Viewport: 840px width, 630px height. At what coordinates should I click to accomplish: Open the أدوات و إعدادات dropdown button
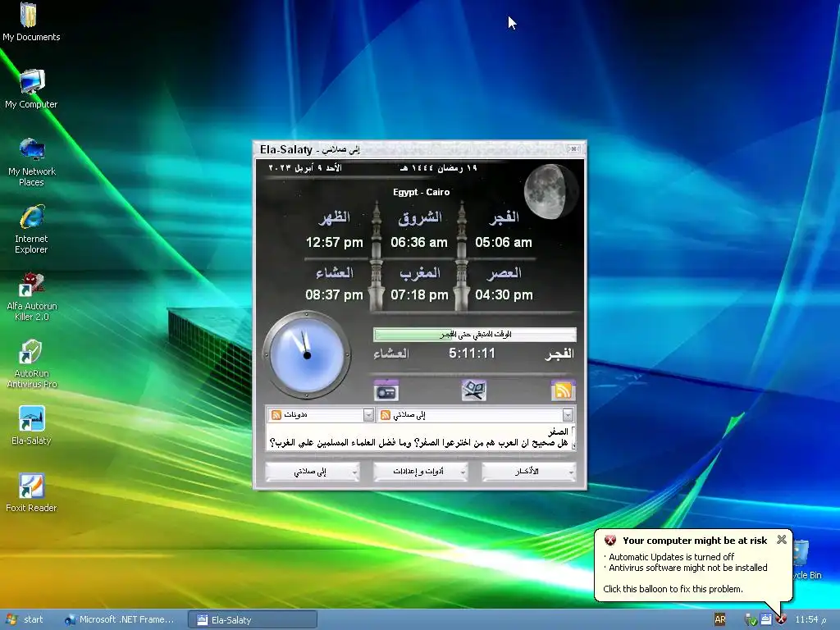click(420, 472)
